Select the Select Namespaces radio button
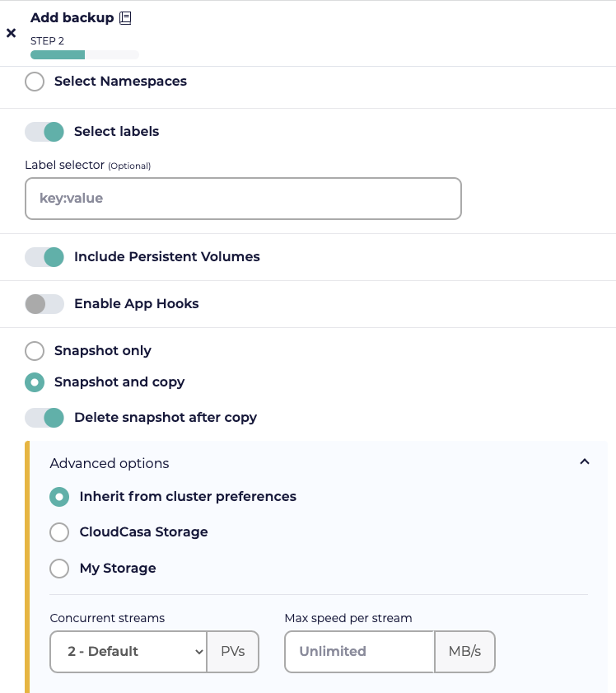Screen dimensions: 616x693 (35, 82)
